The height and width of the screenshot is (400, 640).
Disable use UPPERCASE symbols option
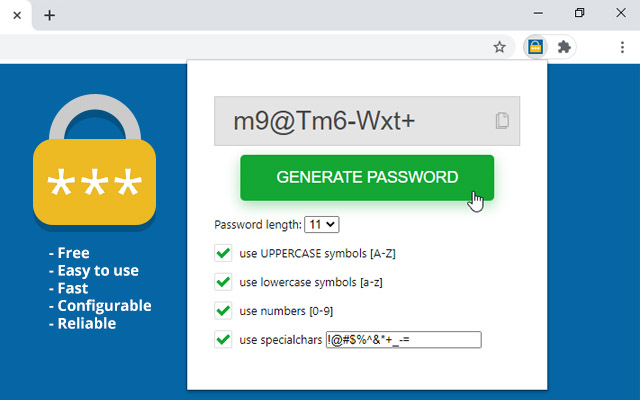coord(224,254)
